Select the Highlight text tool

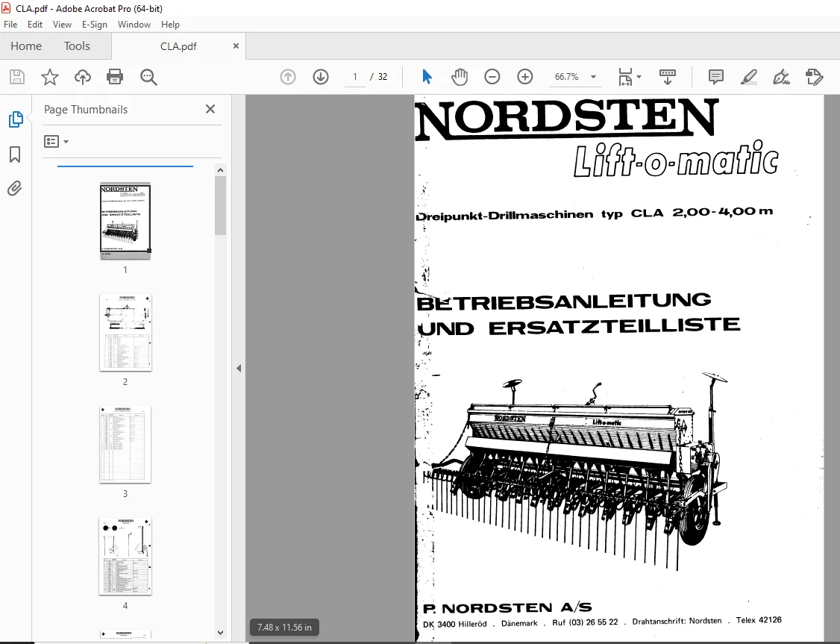[x=748, y=77]
